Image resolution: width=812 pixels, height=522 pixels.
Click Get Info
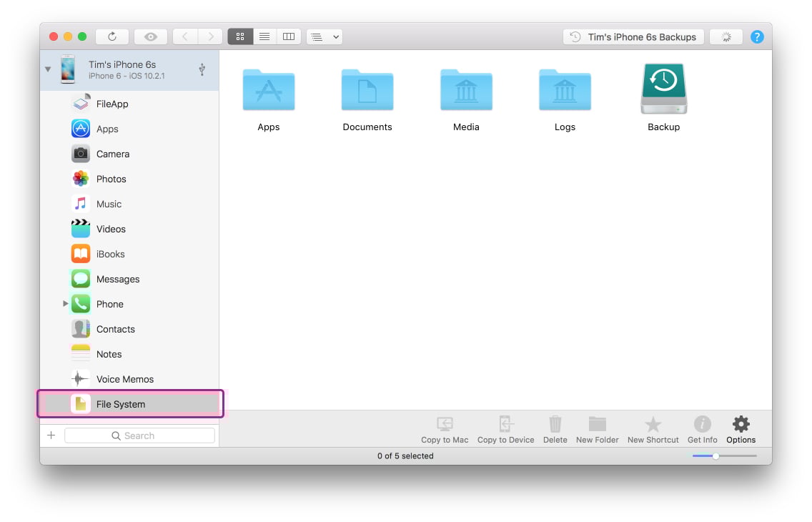point(702,430)
